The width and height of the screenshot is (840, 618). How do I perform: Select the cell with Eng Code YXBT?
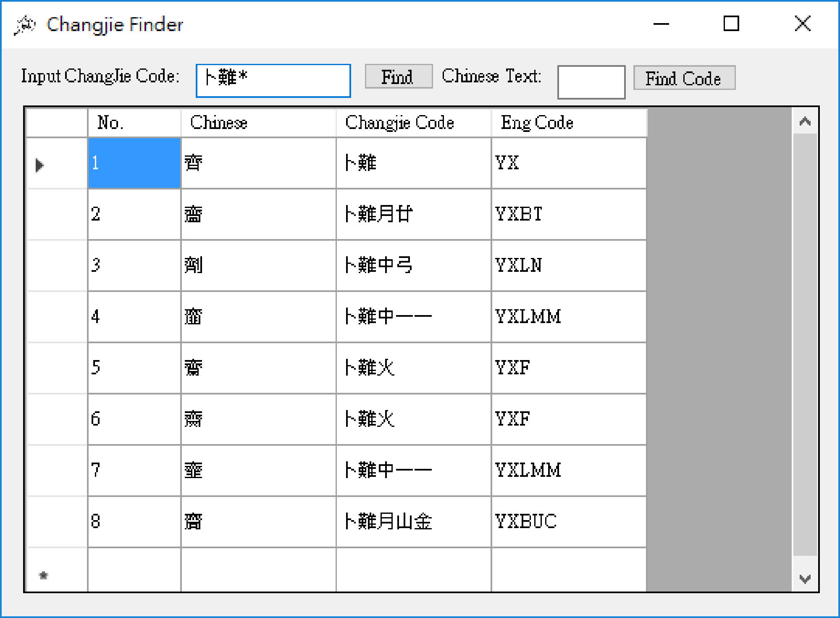click(x=568, y=214)
